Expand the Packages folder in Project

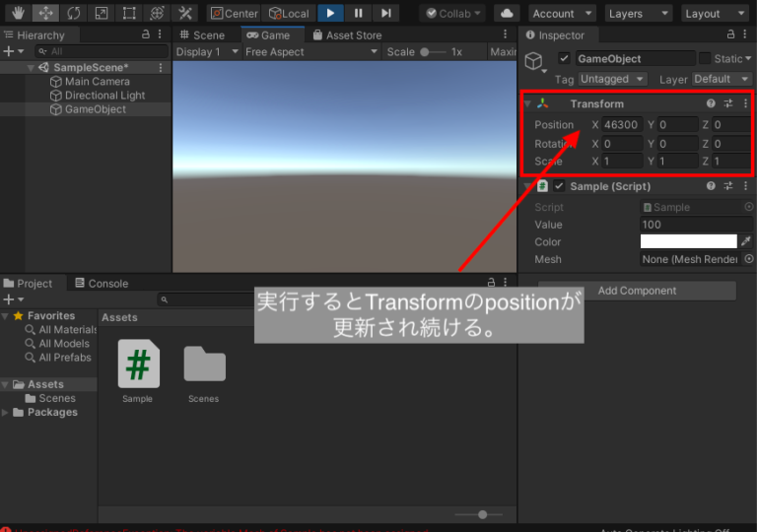[5, 412]
